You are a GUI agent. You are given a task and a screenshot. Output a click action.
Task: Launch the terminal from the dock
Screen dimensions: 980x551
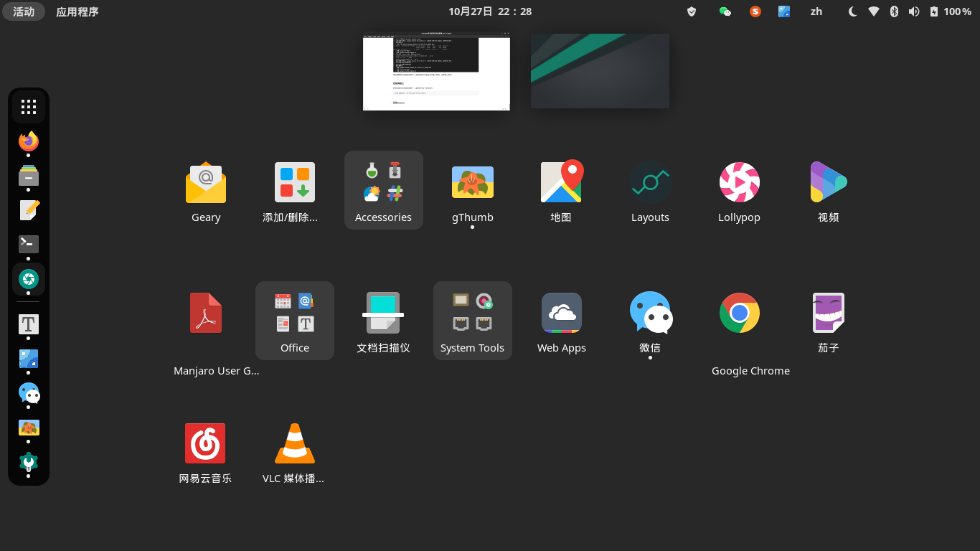pyautogui.click(x=29, y=244)
